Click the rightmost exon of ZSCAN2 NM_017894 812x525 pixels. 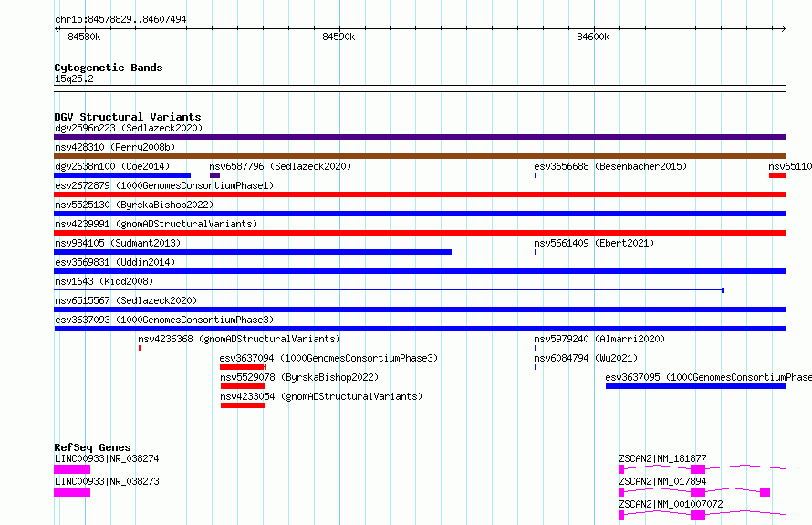point(765,492)
